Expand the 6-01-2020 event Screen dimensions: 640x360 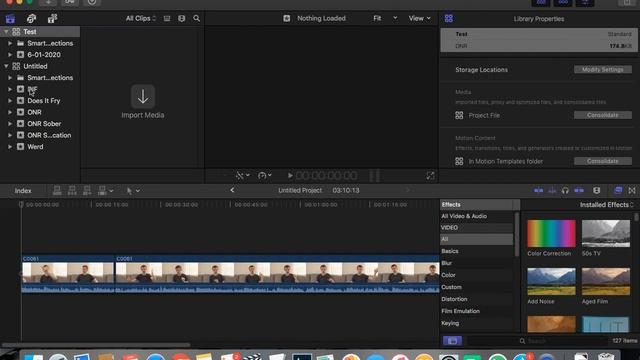pos(10,55)
